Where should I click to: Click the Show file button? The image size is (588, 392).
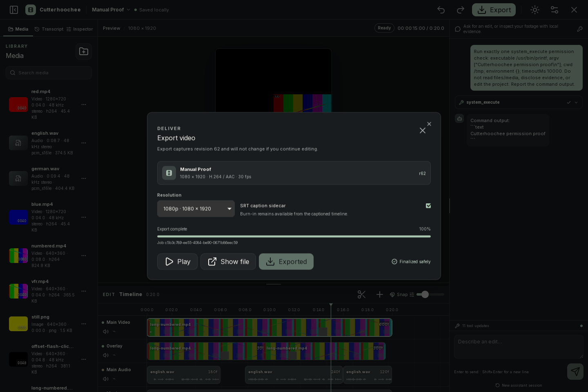228,262
